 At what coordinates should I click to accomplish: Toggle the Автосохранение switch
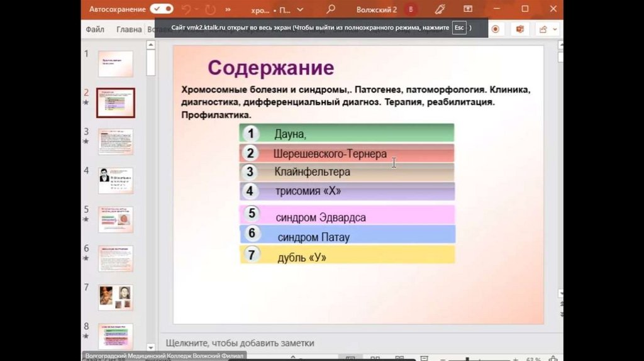coord(162,9)
